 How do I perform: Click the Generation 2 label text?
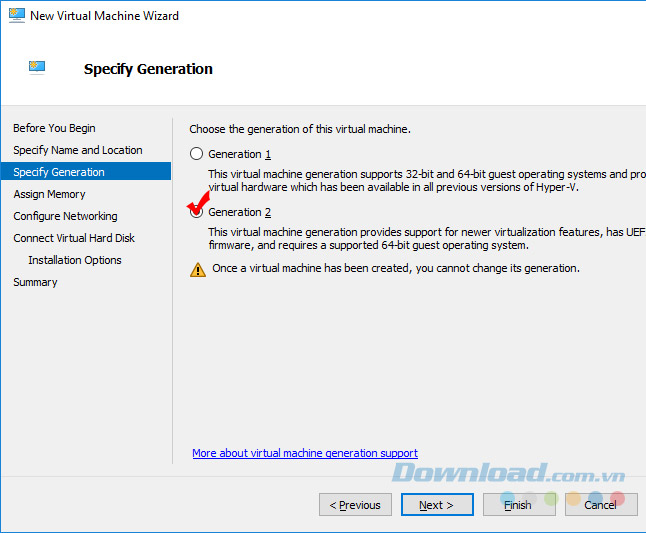[x=240, y=212]
